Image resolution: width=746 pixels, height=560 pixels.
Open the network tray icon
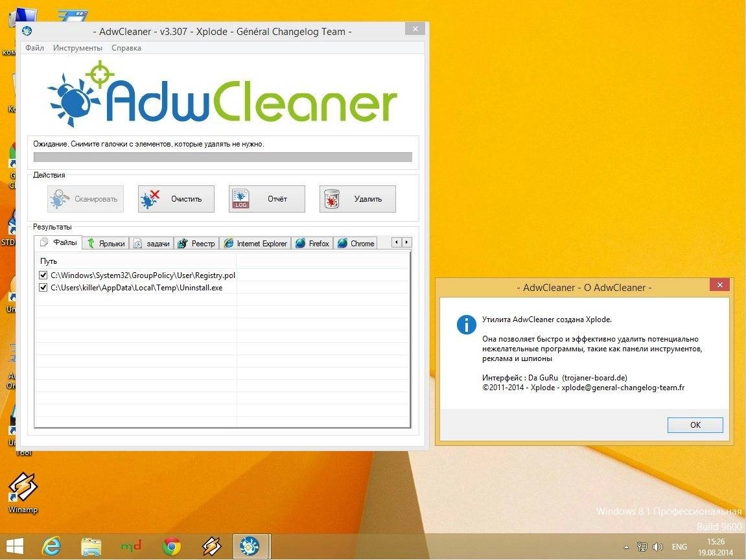(x=642, y=547)
